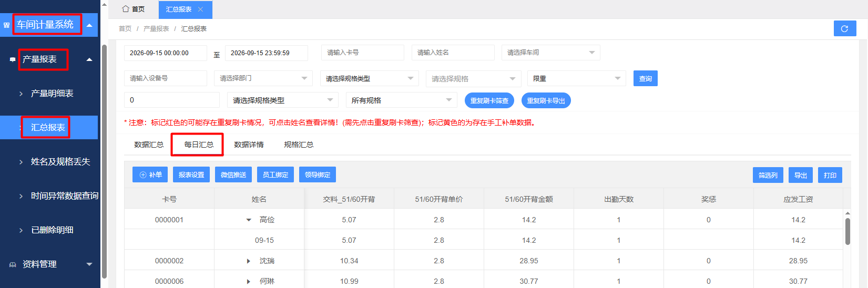The width and height of the screenshot is (868, 288).
Task: Open the 限重 dropdown
Action: pos(577,78)
